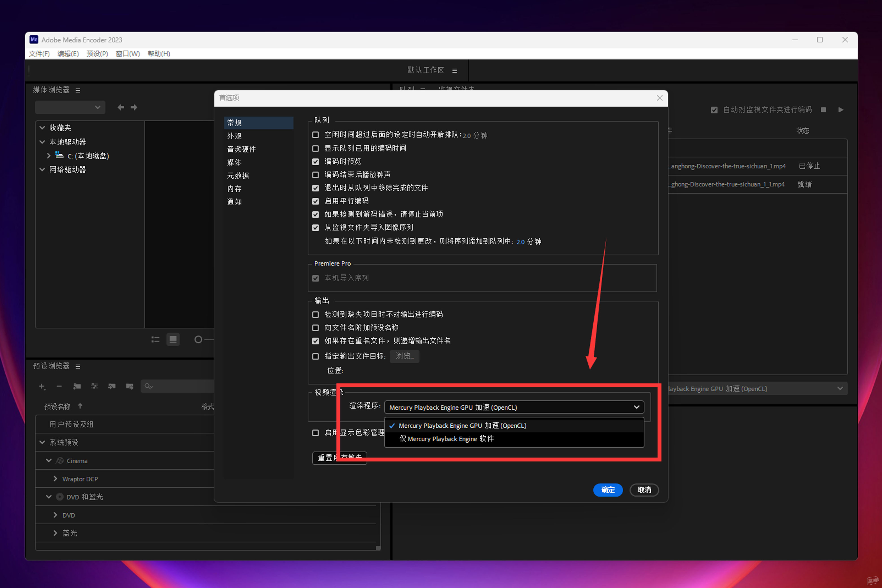Click the 取消 button
Viewport: 882px width, 588px height.
click(644, 490)
